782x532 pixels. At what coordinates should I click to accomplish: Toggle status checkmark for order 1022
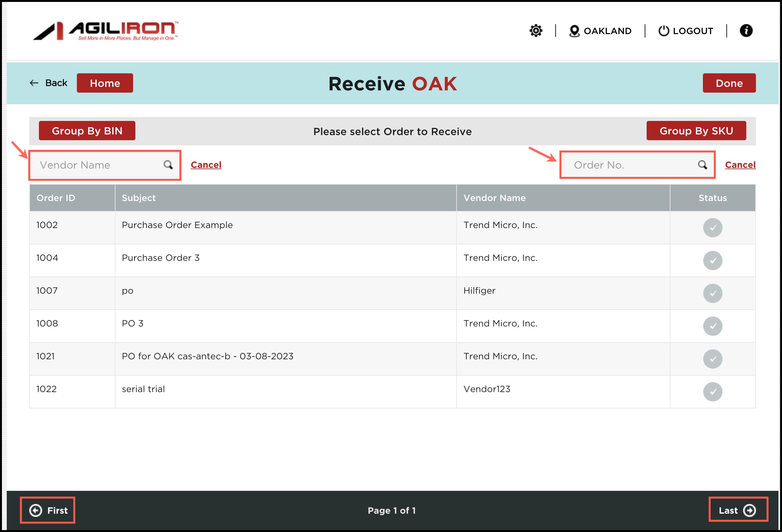click(712, 392)
